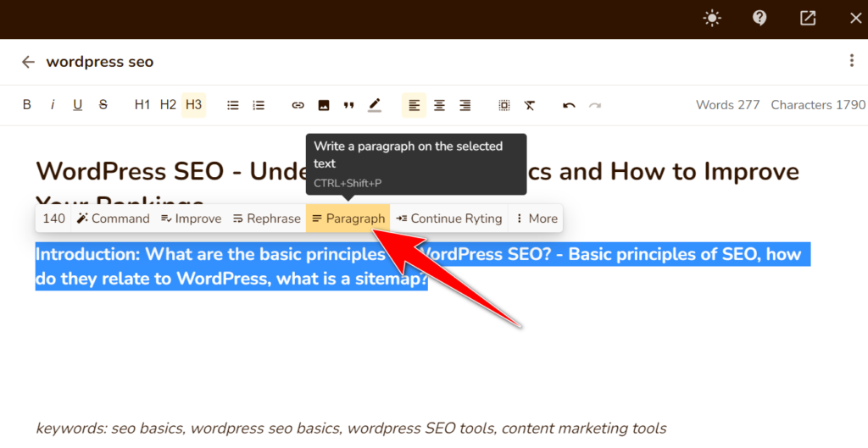Toggle underline formatting

click(x=77, y=105)
